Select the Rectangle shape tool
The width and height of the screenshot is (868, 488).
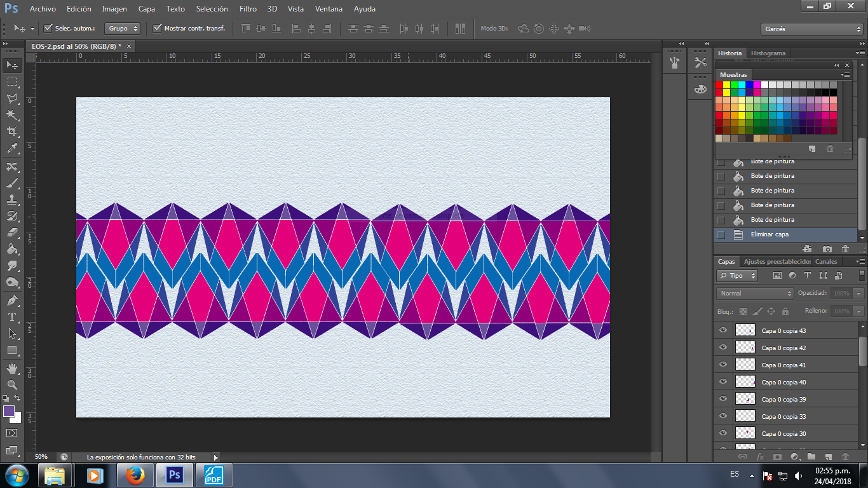tap(12, 350)
